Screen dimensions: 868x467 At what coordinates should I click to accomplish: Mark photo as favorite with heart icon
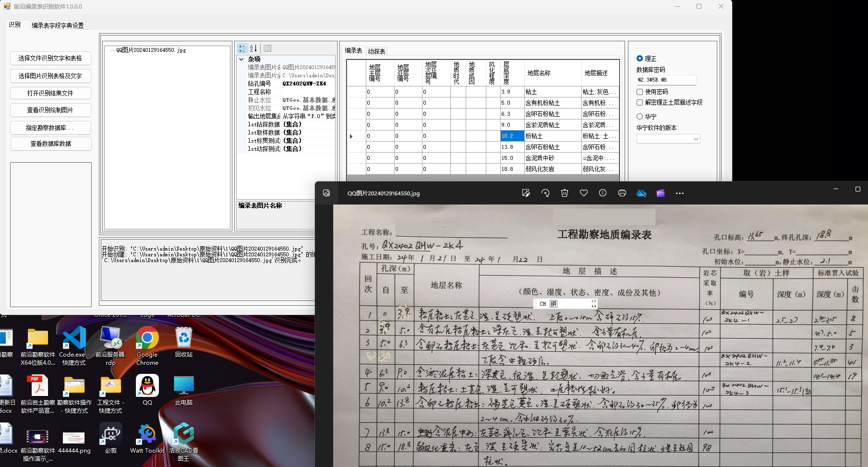[584, 193]
